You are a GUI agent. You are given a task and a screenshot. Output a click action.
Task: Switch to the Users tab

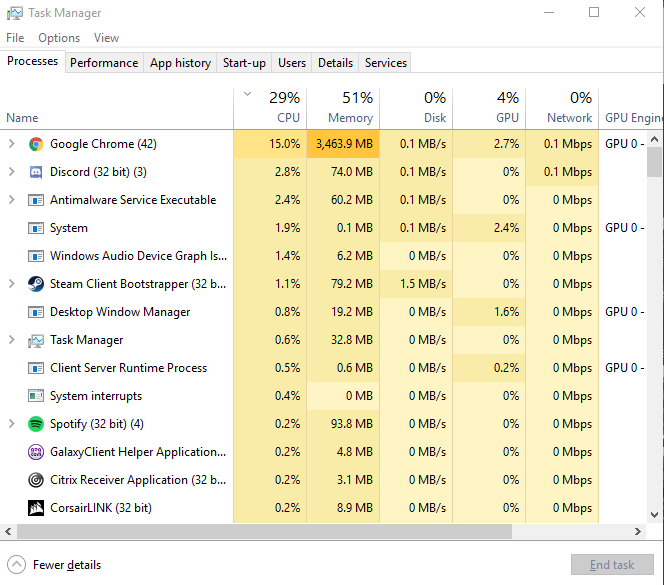point(292,63)
